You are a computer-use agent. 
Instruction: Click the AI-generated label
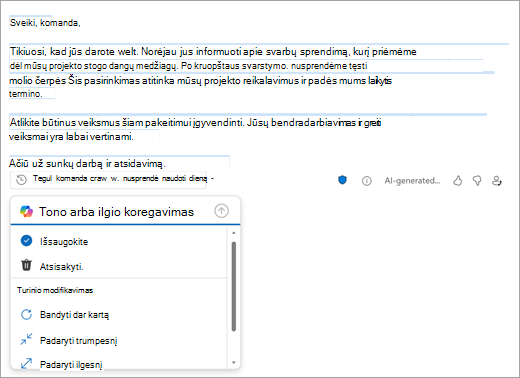coord(412,181)
